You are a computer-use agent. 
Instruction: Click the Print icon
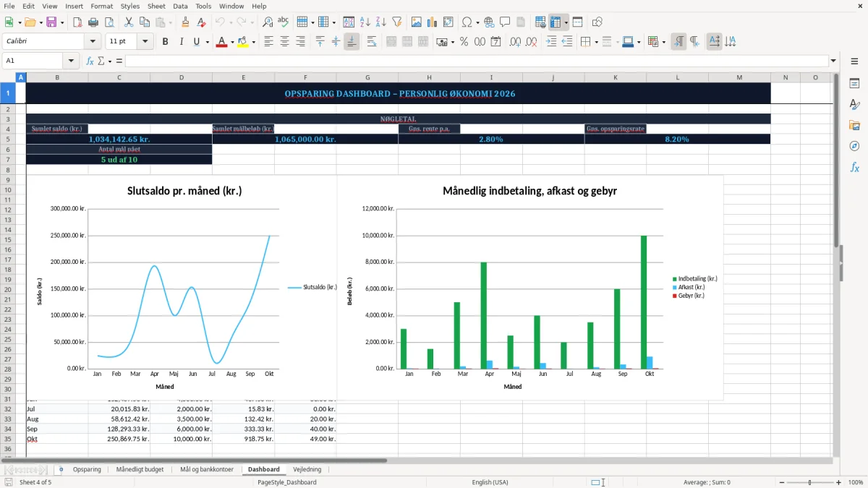point(93,22)
